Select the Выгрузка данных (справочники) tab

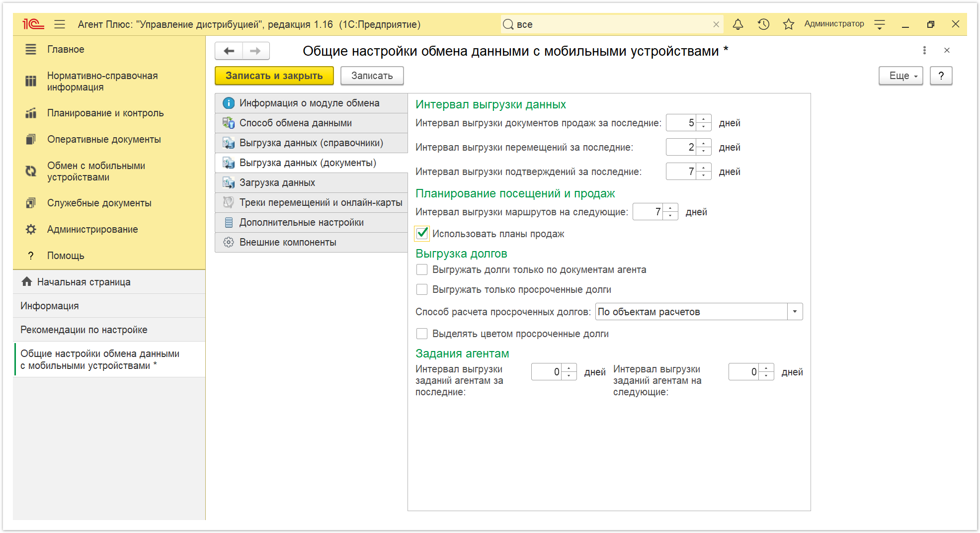click(x=311, y=143)
